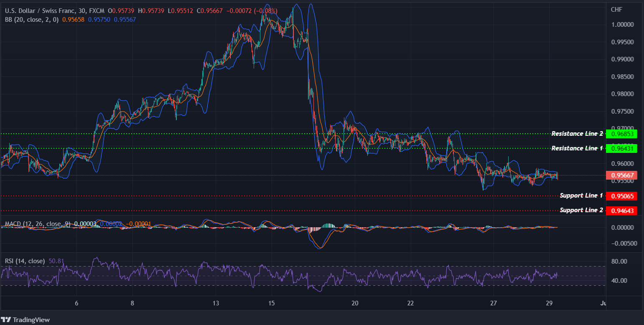Click the Ju month label on time axis
Image resolution: width=644 pixels, height=325 pixels.
point(603,304)
